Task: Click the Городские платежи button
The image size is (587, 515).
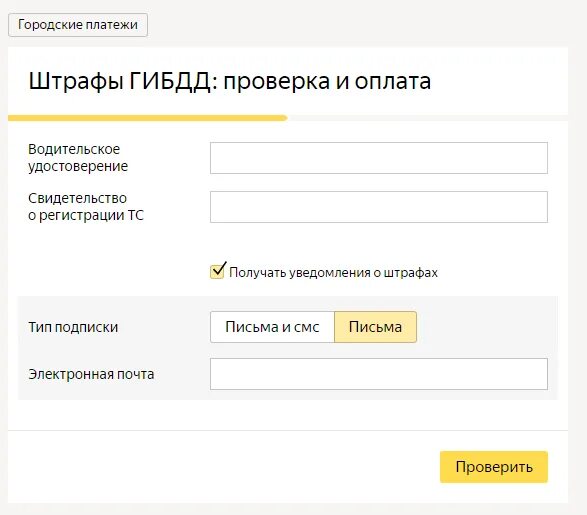Action: [x=78, y=25]
